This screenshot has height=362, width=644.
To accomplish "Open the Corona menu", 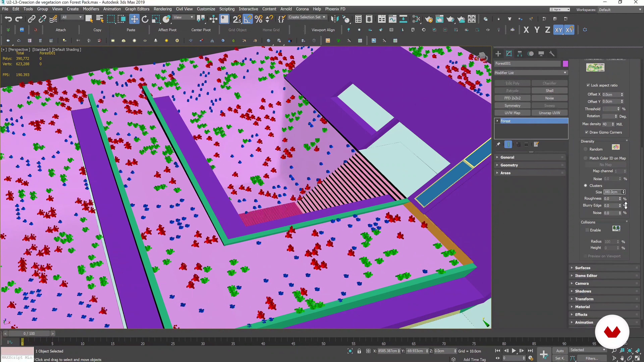I will pos(302,9).
